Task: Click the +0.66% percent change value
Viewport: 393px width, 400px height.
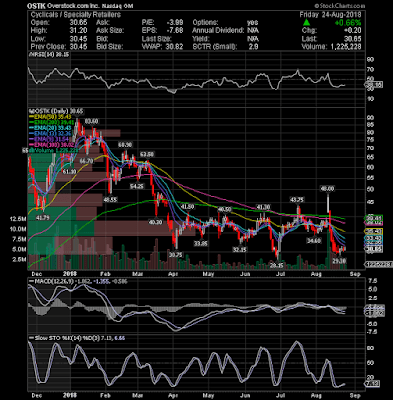Action: click(x=348, y=23)
